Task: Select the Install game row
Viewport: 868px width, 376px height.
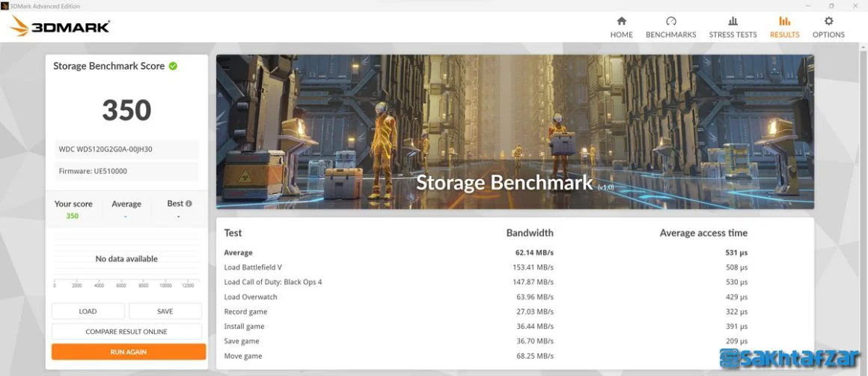Action: (x=486, y=327)
